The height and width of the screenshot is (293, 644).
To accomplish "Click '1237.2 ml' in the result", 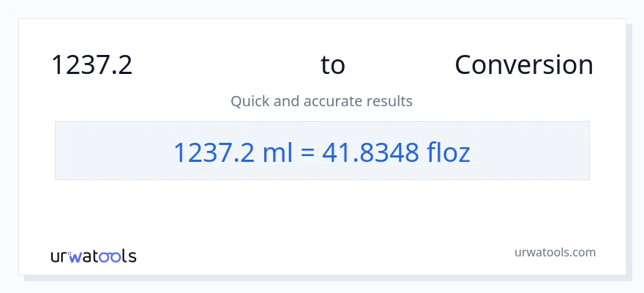I will [x=233, y=152].
